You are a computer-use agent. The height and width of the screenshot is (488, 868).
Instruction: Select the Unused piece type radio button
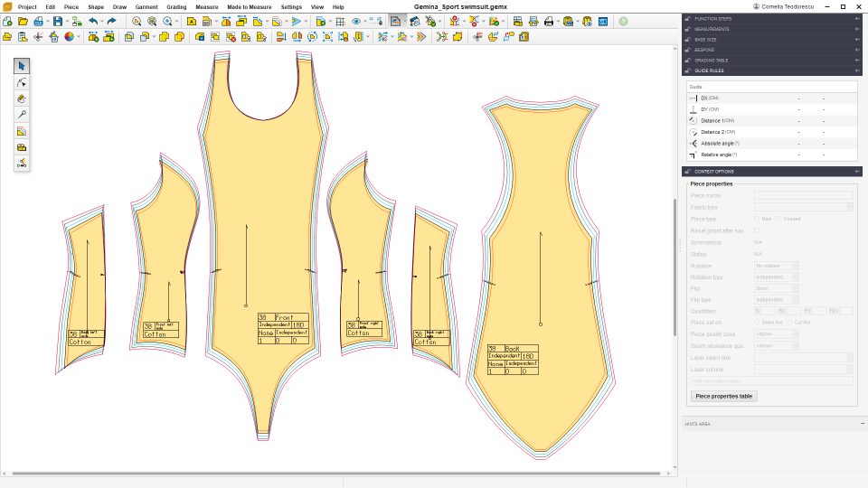(778, 219)
